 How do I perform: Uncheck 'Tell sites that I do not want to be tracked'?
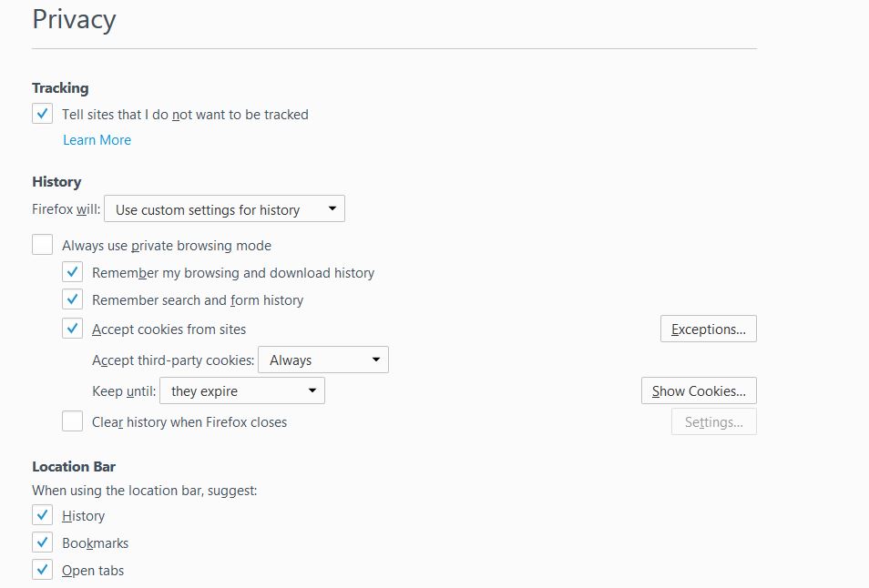point(42,114)
